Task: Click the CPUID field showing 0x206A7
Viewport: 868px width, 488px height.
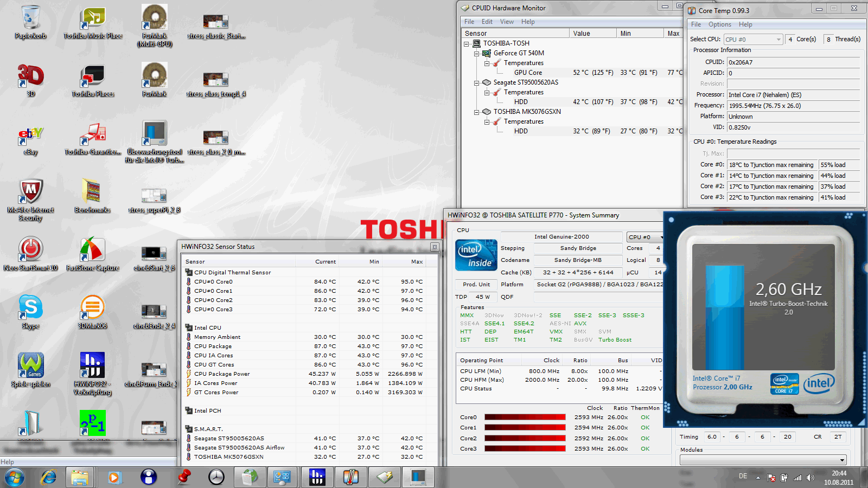Action: coord(794,62)
